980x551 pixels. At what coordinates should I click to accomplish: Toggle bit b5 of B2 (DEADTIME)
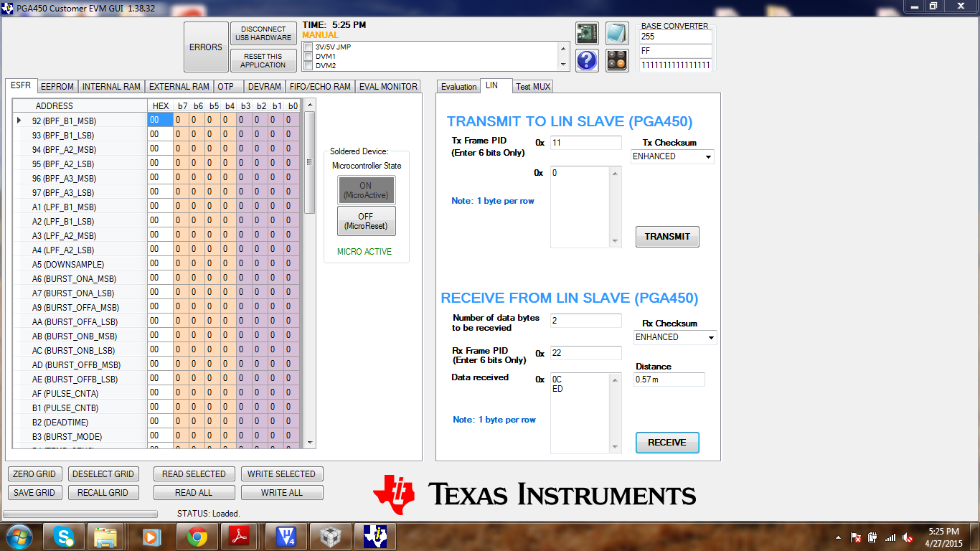click(x=212, y=422)
